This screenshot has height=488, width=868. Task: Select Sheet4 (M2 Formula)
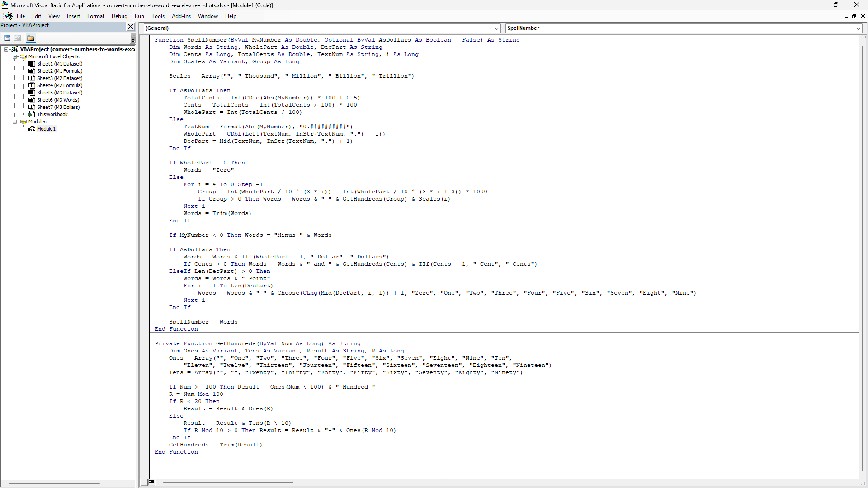coord(60,85)
